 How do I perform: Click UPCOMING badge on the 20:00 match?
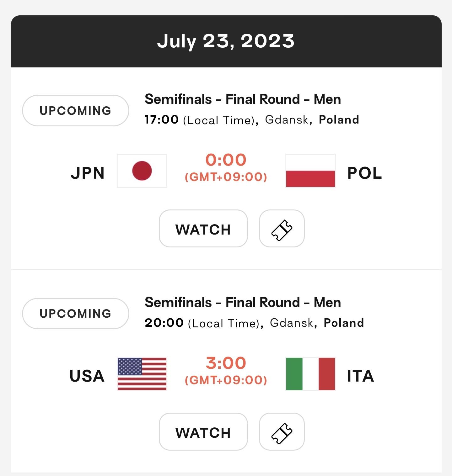click(75, 314)
